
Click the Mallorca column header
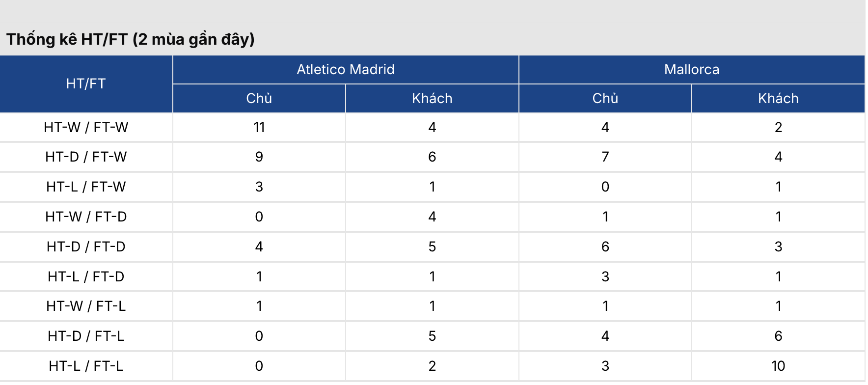(x=691, y=69)
